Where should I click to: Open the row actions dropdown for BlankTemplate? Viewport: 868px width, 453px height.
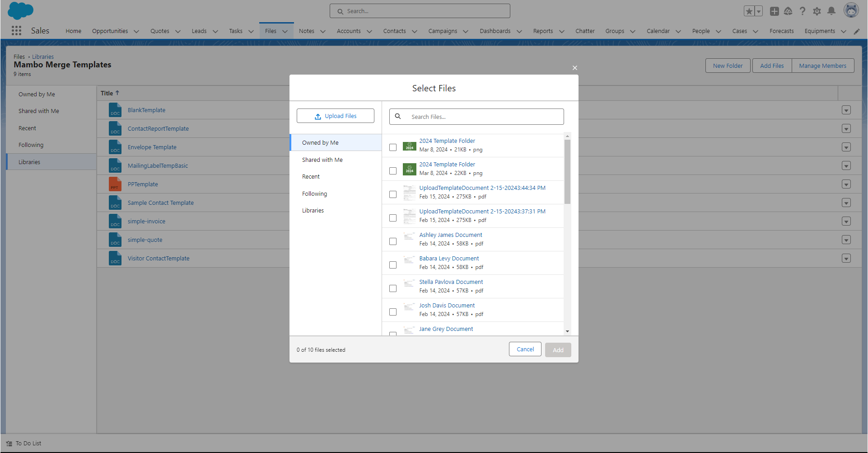(846, 110)
